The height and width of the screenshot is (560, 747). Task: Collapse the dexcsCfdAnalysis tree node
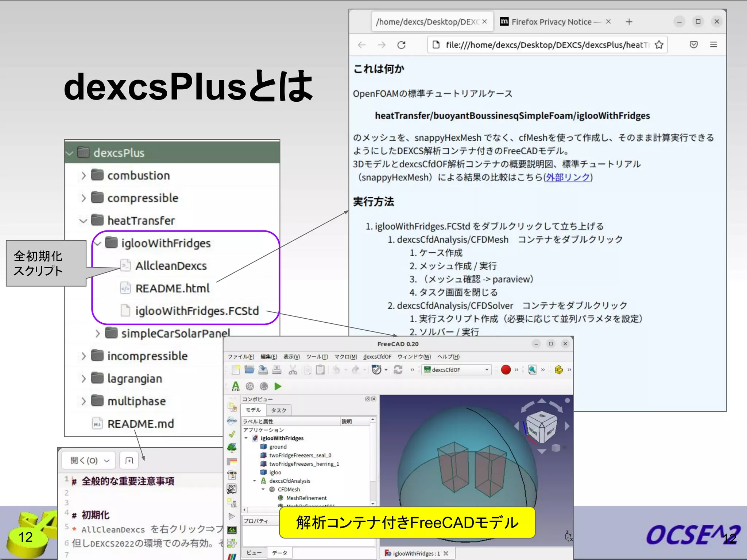[x=255, y=481]
